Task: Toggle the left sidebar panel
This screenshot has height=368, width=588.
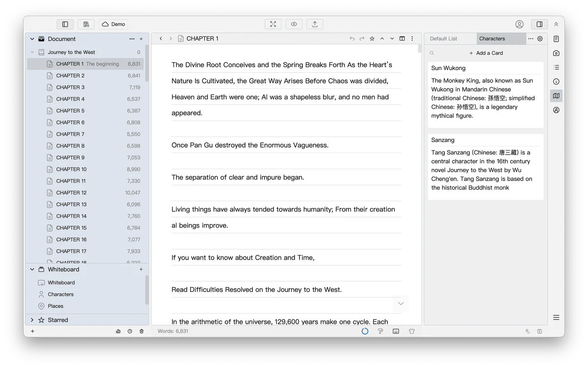Action: pos(65,24)
